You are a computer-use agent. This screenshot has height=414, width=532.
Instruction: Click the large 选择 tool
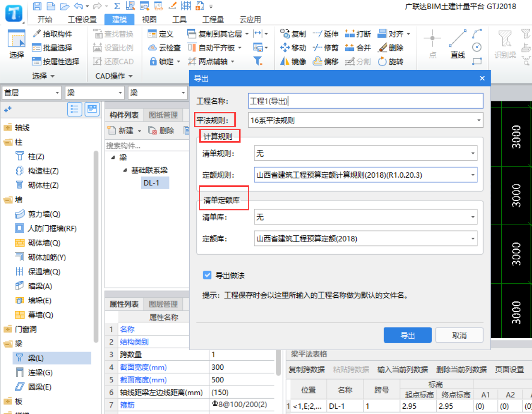coord(16,44)
